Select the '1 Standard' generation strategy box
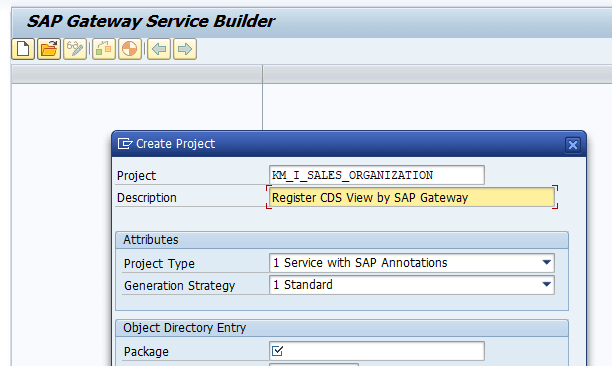Image resolution: width=612 pixels, height=366 pixels. coord(412,285)
